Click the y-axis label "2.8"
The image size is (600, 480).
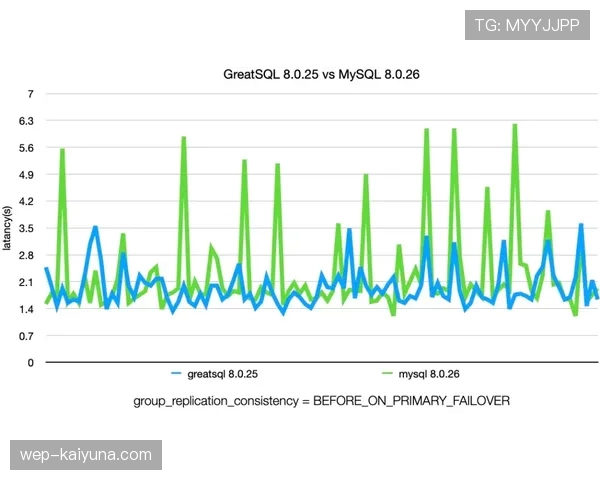[x=26, y=256]
